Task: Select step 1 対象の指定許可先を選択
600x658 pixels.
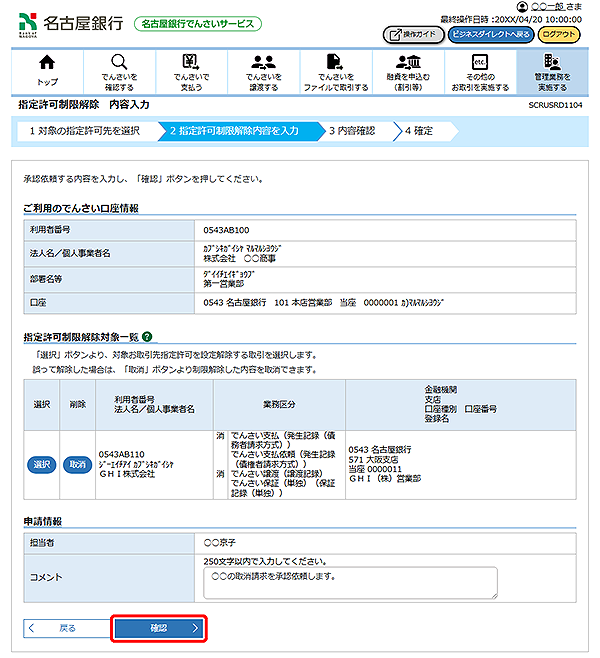Action: pyautogui.click(x=84, y=131)
